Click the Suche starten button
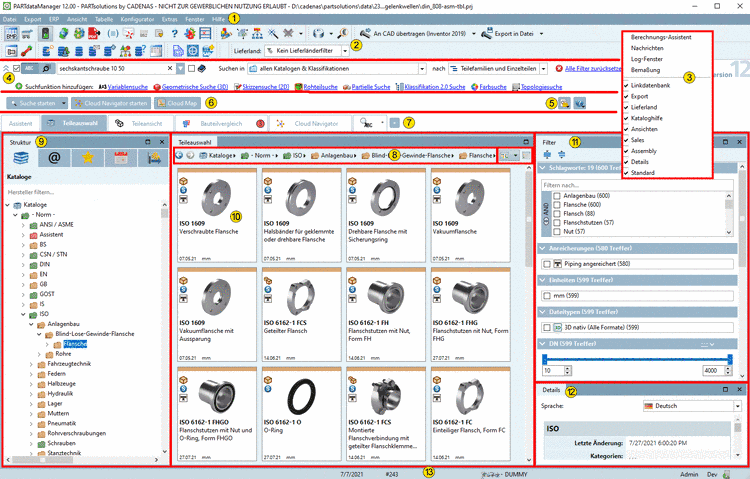Viewport: 750px width, 479px height. 33,103
